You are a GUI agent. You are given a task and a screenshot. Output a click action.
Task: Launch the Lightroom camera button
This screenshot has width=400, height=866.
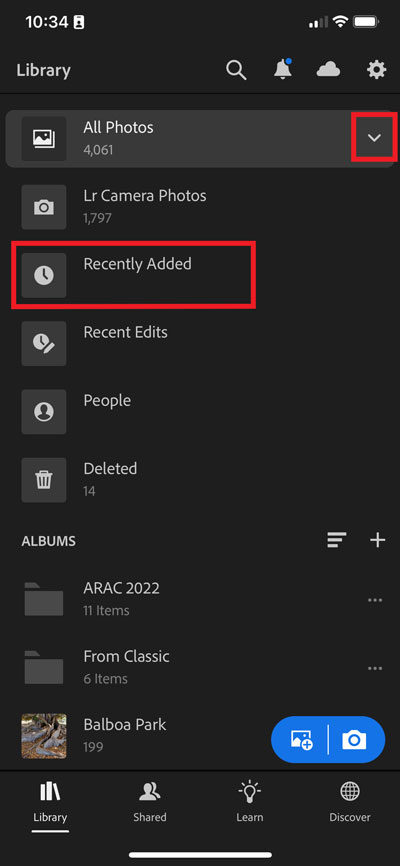click(355, 740)
